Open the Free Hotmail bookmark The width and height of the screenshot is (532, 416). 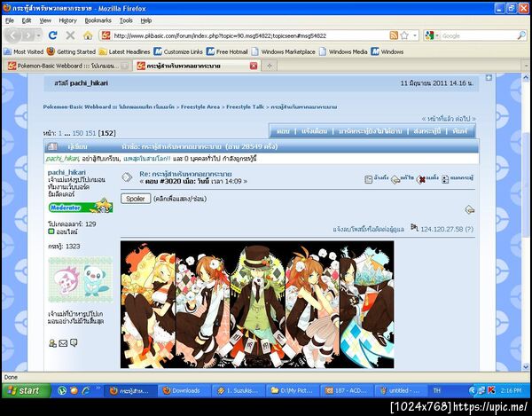click(x=227, y=52)
